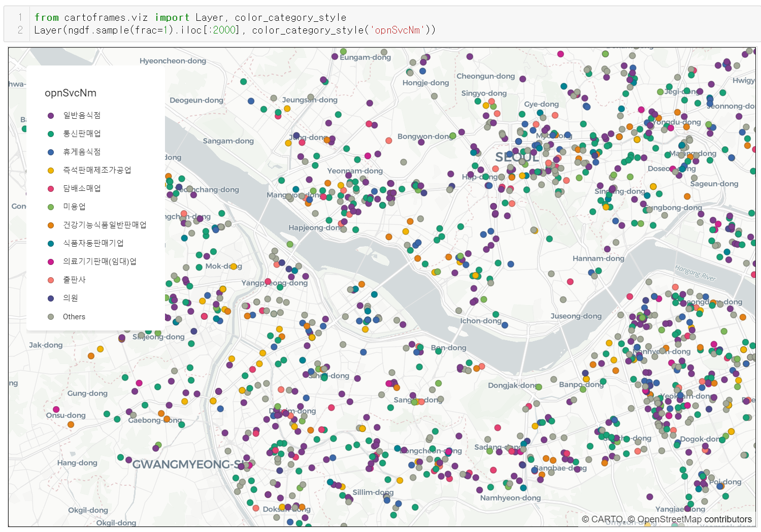Select the 담배소매업 legend label

[x=82, y=188]
